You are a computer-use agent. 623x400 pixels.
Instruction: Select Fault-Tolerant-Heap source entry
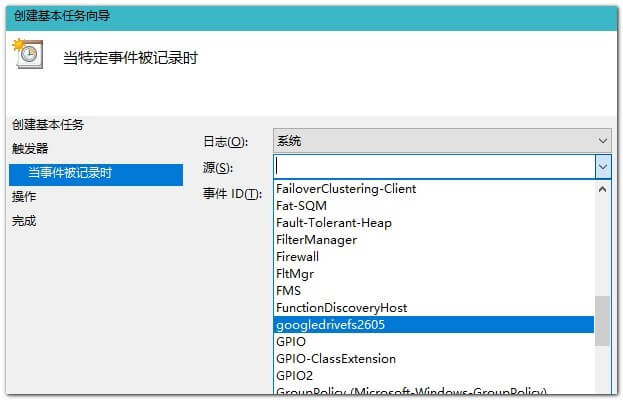pos(333,223)
